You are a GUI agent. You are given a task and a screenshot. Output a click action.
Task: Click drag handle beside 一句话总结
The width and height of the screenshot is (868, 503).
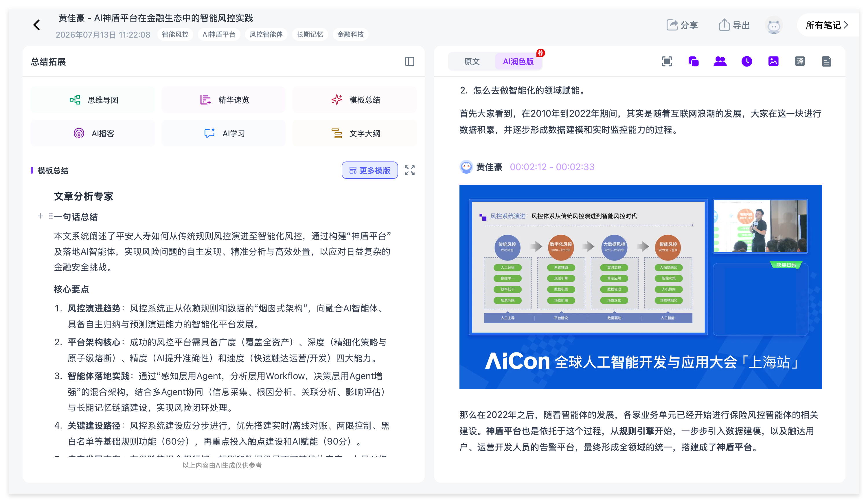[51, 216]
